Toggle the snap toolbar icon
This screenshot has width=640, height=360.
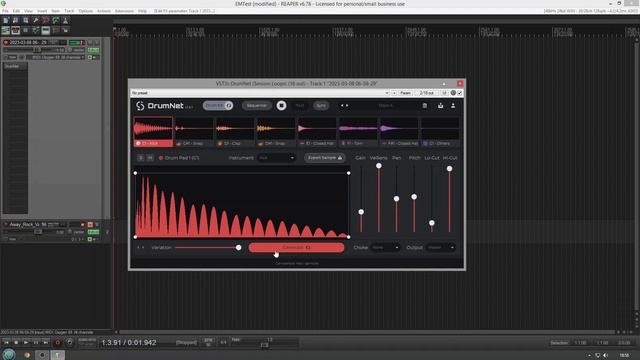56,30
